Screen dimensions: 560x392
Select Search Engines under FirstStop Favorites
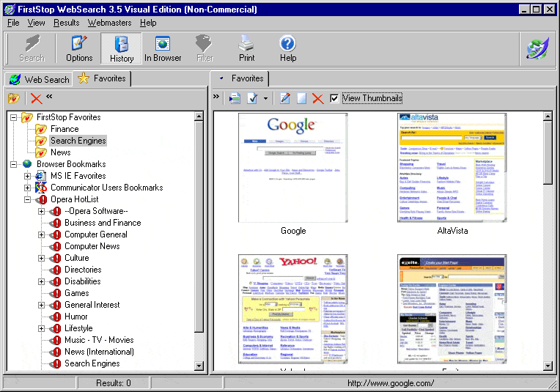coord(78,141)
